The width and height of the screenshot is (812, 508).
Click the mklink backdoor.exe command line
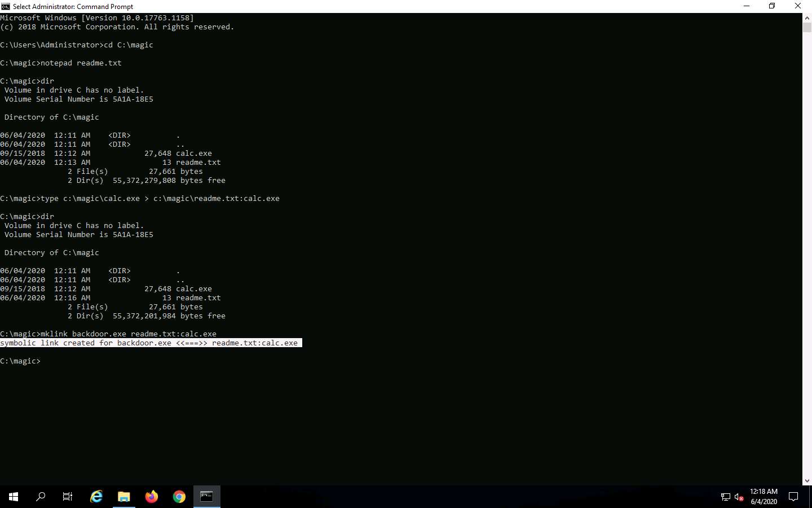[108, 334]
